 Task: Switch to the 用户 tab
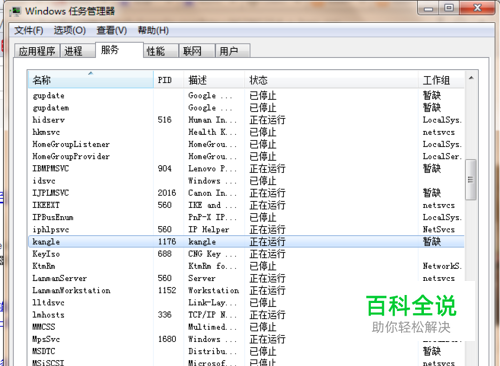[x=233, y=51]
